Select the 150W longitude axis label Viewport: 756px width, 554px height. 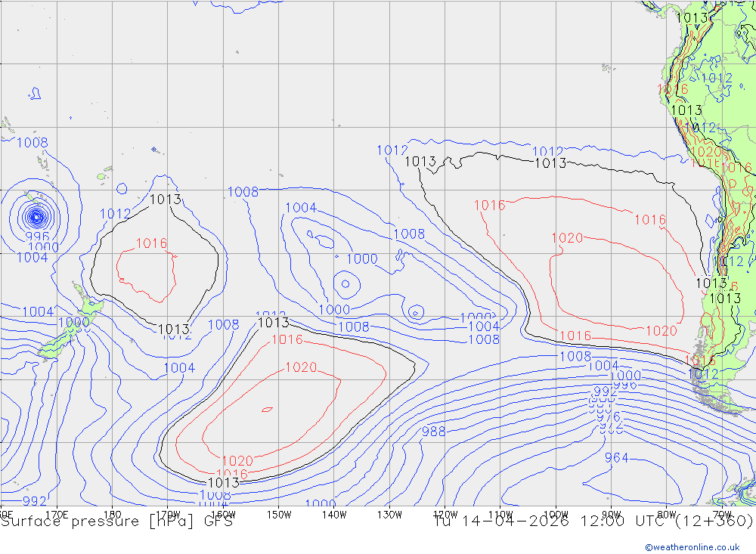(x=279, y=515)
